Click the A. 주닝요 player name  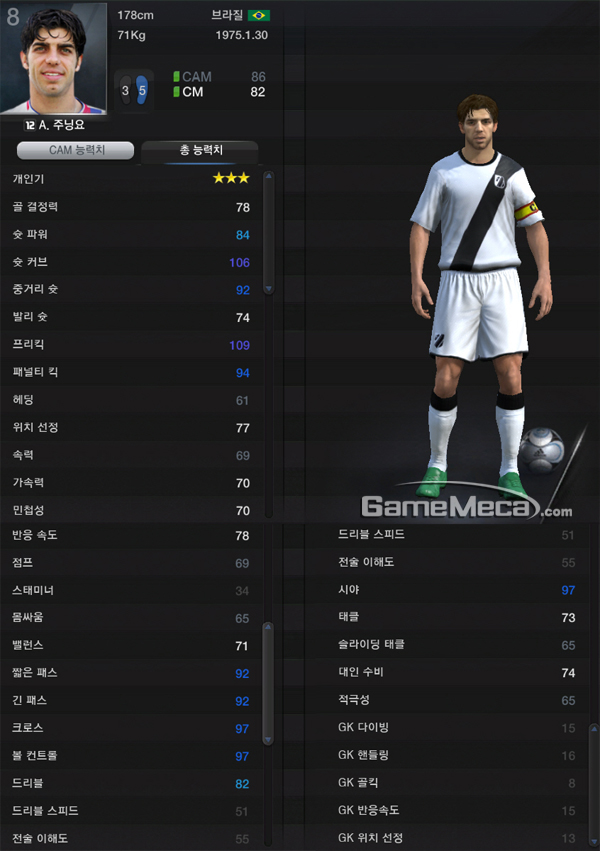62,125
